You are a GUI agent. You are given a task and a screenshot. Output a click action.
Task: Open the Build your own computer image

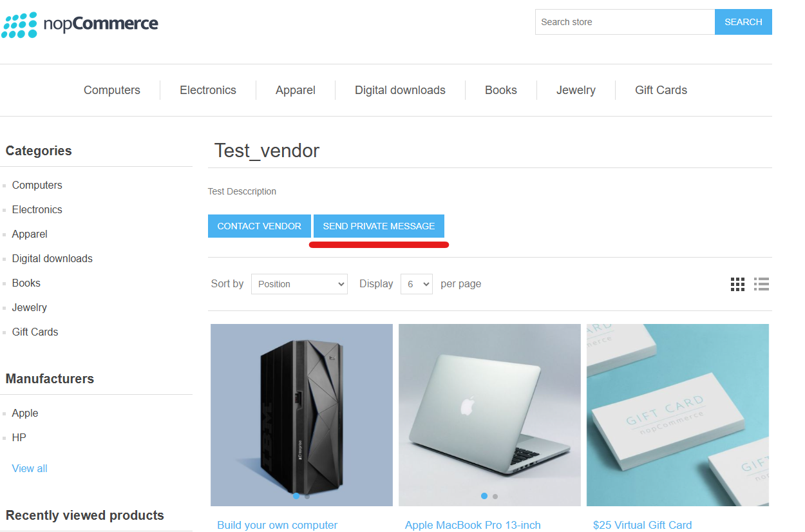pyautogui.click(x=301, y=412)
